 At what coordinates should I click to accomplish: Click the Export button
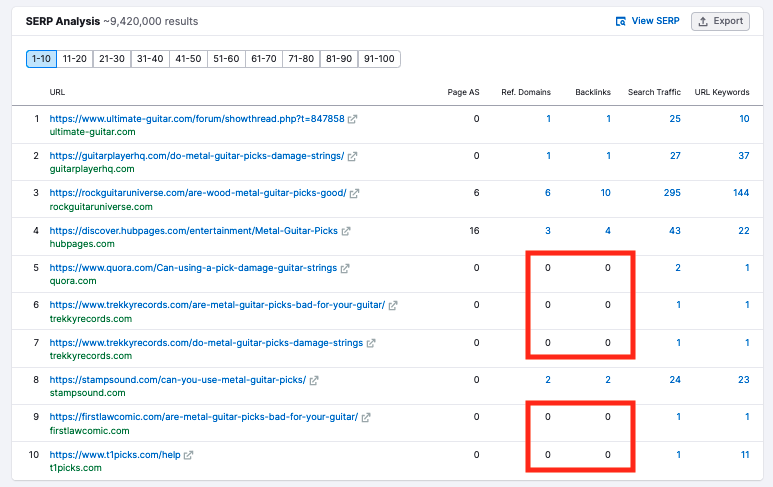(720, 21)
